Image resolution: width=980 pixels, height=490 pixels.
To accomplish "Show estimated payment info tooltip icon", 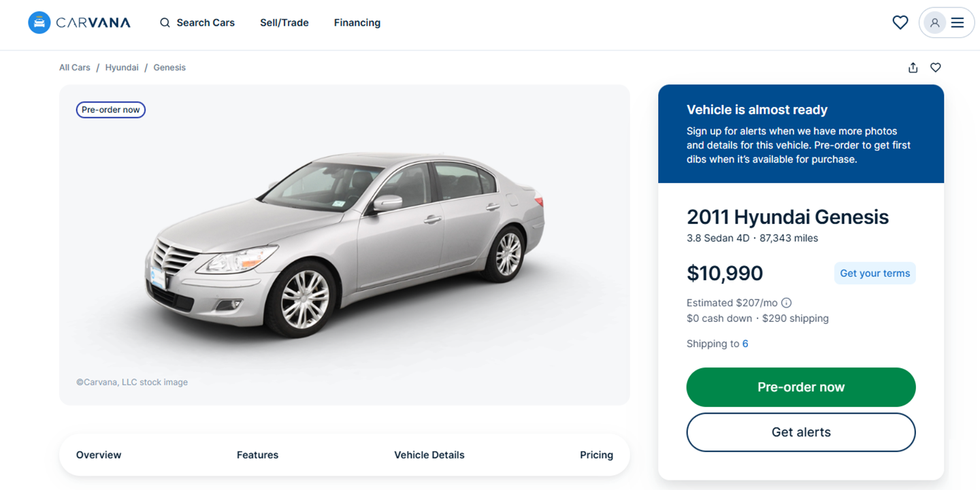I will tap(786, 303).
